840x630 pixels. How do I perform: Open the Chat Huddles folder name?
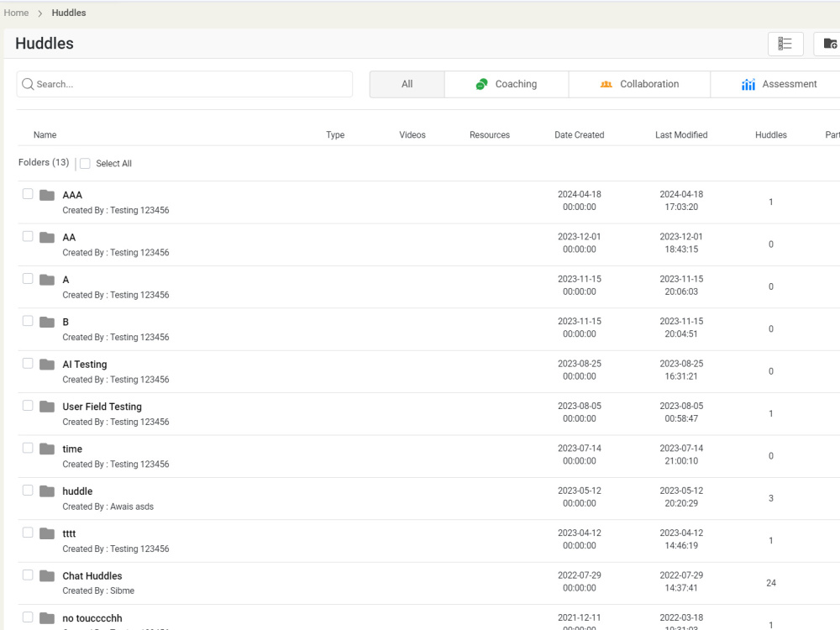(92, 576)
